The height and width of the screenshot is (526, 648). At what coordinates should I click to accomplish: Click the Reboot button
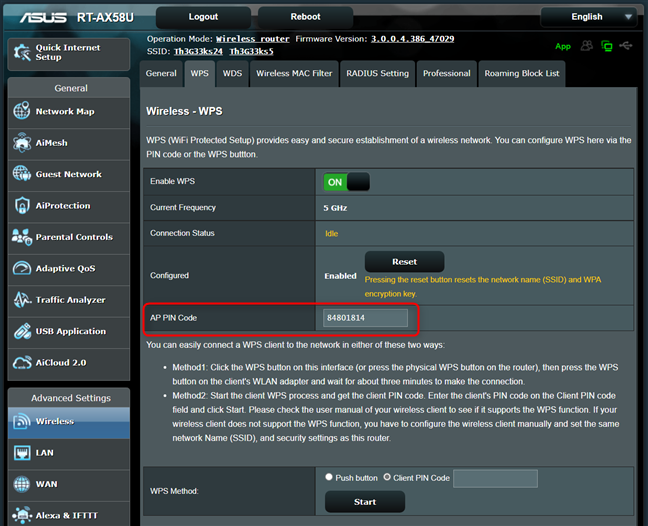tap(305, 17)
